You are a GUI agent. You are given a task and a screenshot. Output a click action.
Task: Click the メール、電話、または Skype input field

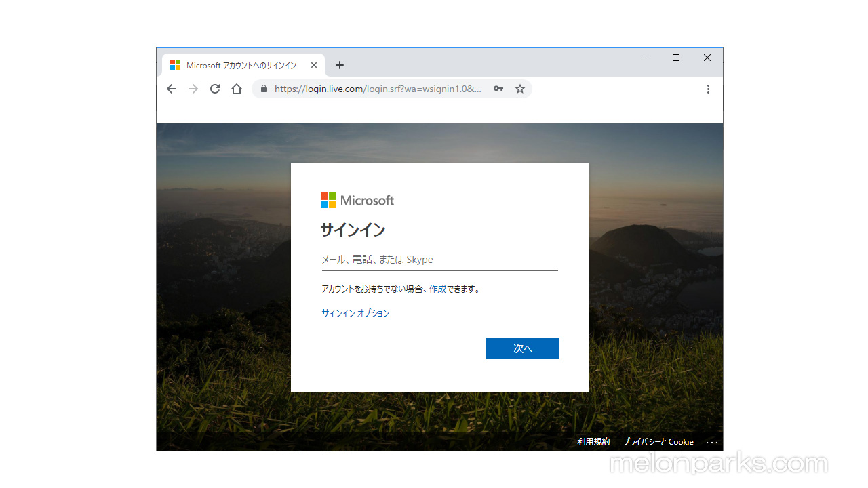click(x=439, y=260)
